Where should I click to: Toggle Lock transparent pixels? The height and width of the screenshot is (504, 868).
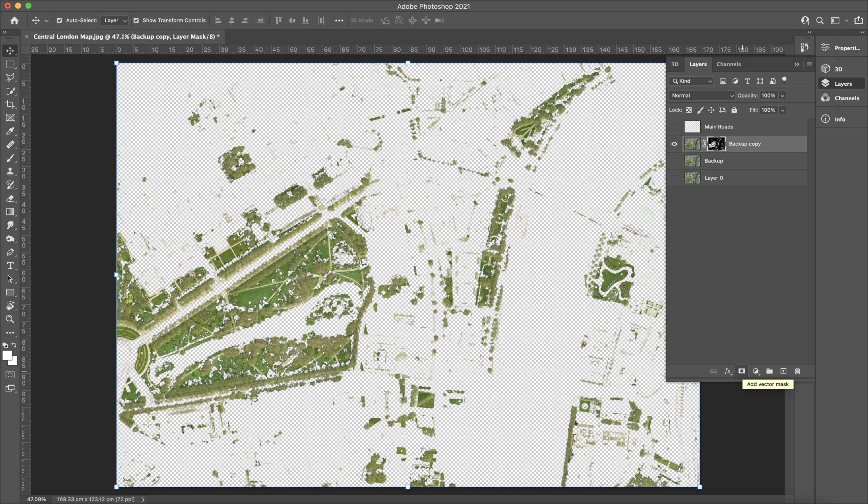pos(688,110)
